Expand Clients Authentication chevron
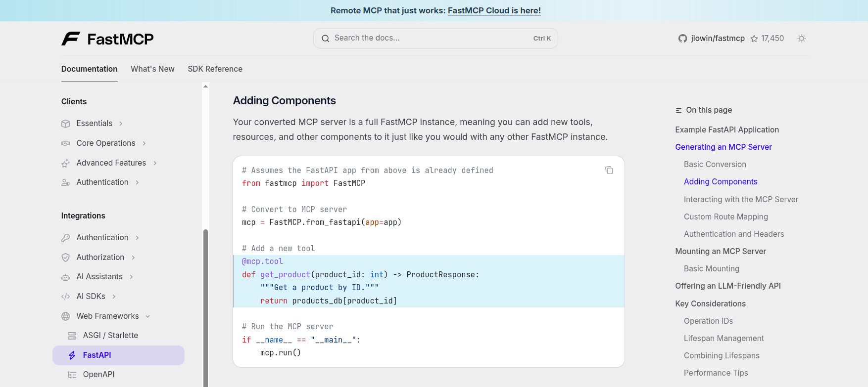The image size is (868, 387). click(137, 182)
